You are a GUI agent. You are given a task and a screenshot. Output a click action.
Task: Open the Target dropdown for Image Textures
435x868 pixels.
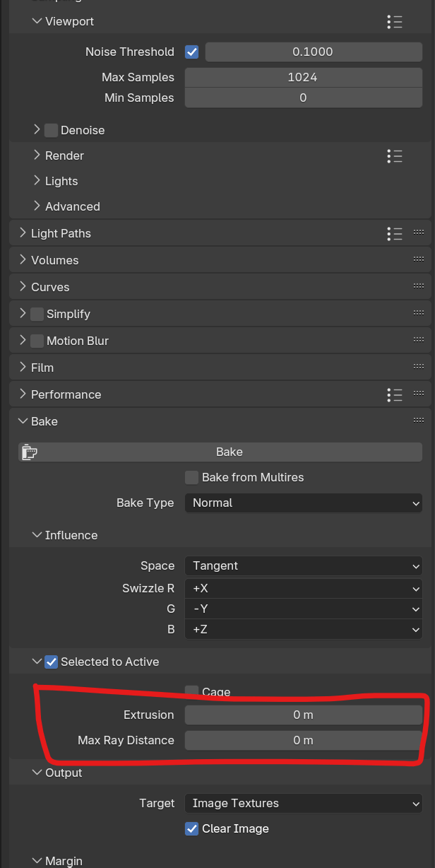[303, 804]
